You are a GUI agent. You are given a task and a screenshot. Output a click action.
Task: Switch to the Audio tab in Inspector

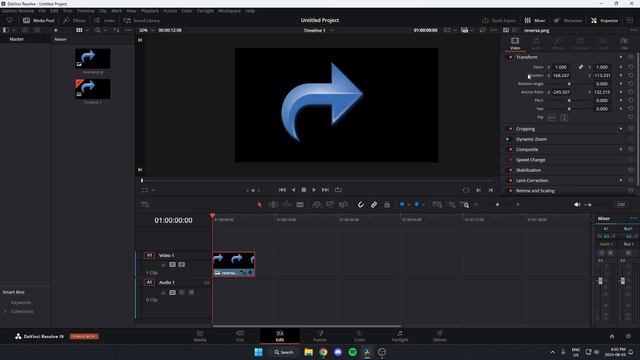pos(536,43)
